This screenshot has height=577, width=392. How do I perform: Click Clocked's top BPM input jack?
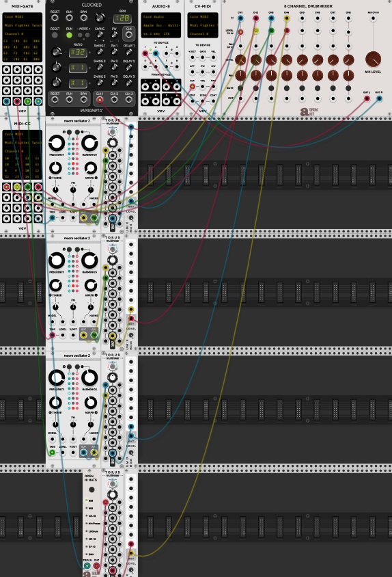point(84,18)
